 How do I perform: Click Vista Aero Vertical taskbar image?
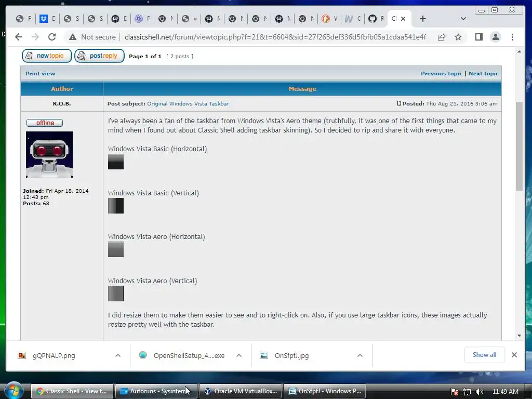click(x=116, y=294)
